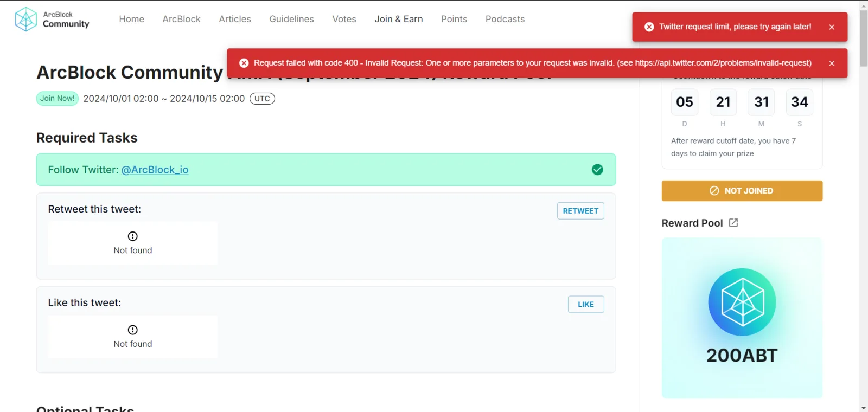The image size is (868, 412).
Task: Go to the ArcBlock nav item
Action: coord(182,19)
